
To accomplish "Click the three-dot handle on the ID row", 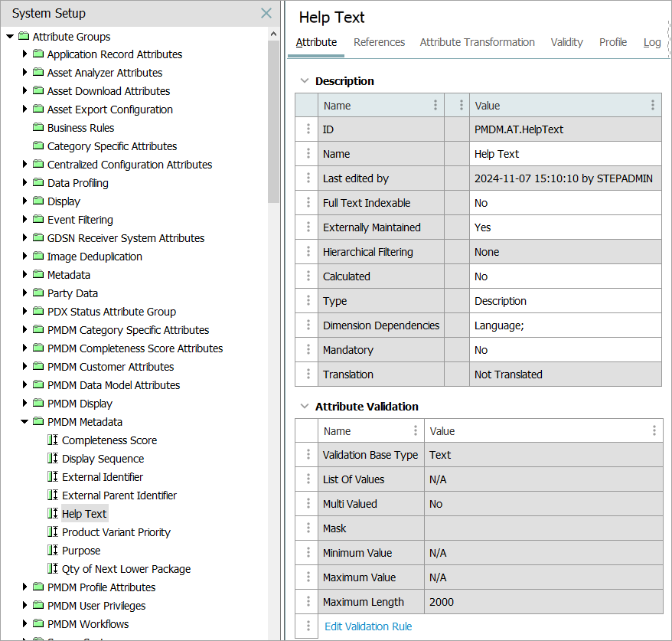I will point(308,129).
